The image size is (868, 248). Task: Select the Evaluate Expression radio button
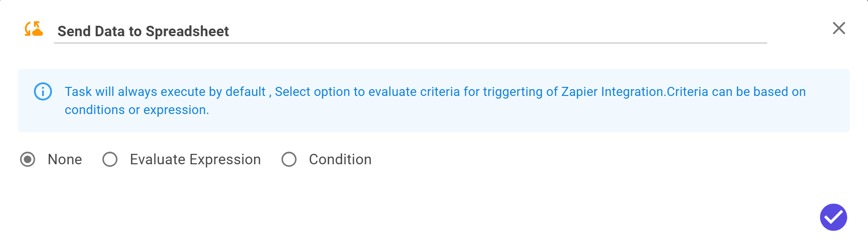pyautogui.click(x=110, y=159)
